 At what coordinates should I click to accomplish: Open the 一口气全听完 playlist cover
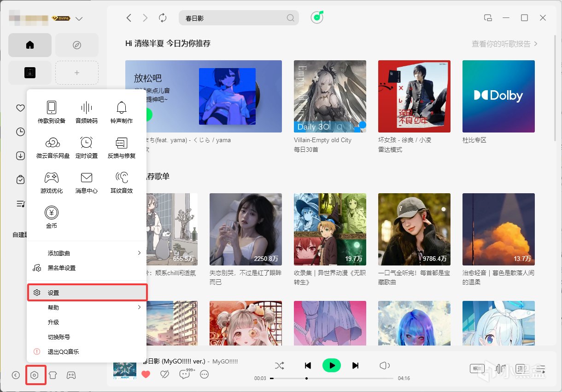tap(414, 229)
